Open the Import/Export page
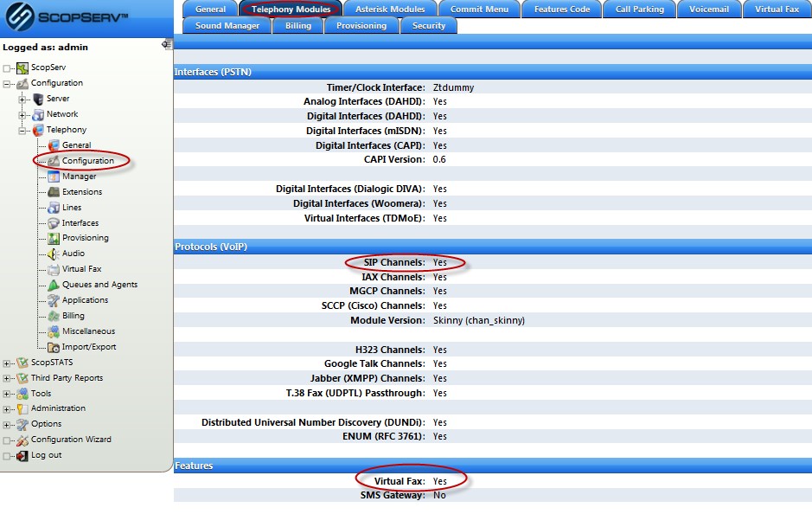812x514 pixels. point(89,347)
